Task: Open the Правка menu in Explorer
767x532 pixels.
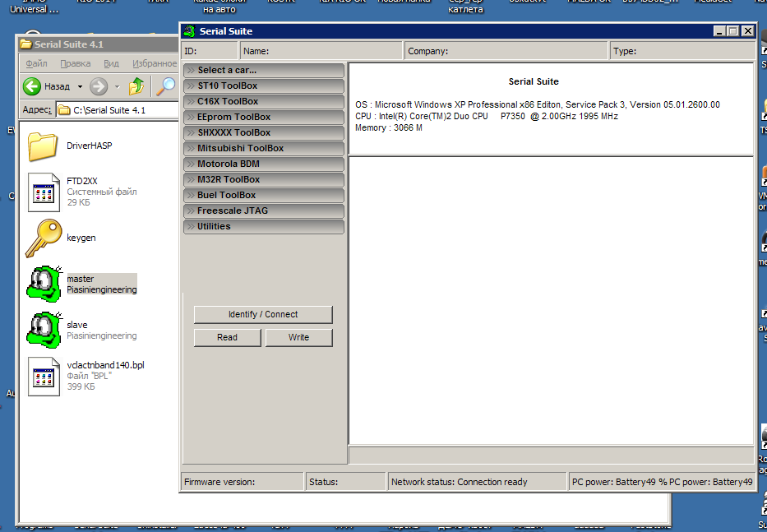Action: pos(76,63)
